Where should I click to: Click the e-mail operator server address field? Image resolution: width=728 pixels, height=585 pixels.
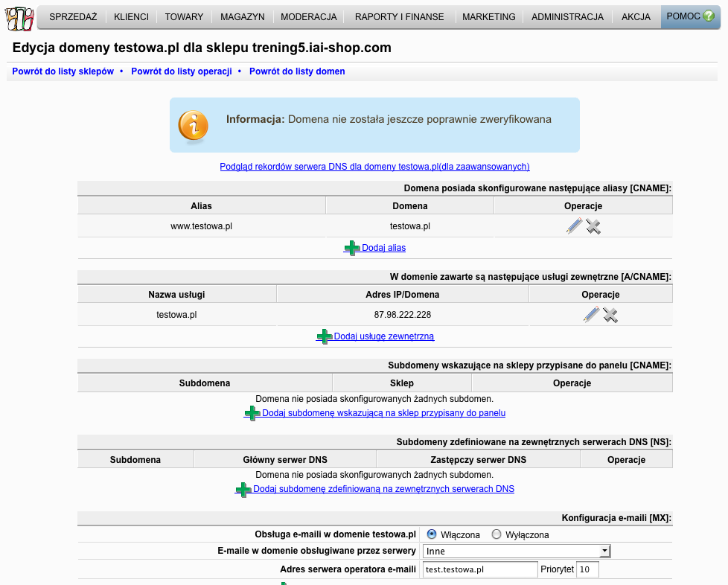point(480,569)
